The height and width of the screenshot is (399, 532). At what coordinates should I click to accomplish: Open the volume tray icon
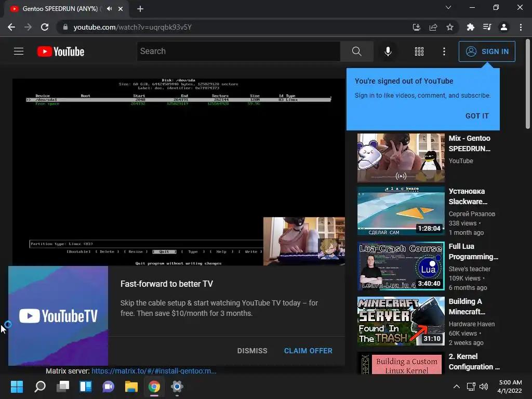(x=484, y=387)
